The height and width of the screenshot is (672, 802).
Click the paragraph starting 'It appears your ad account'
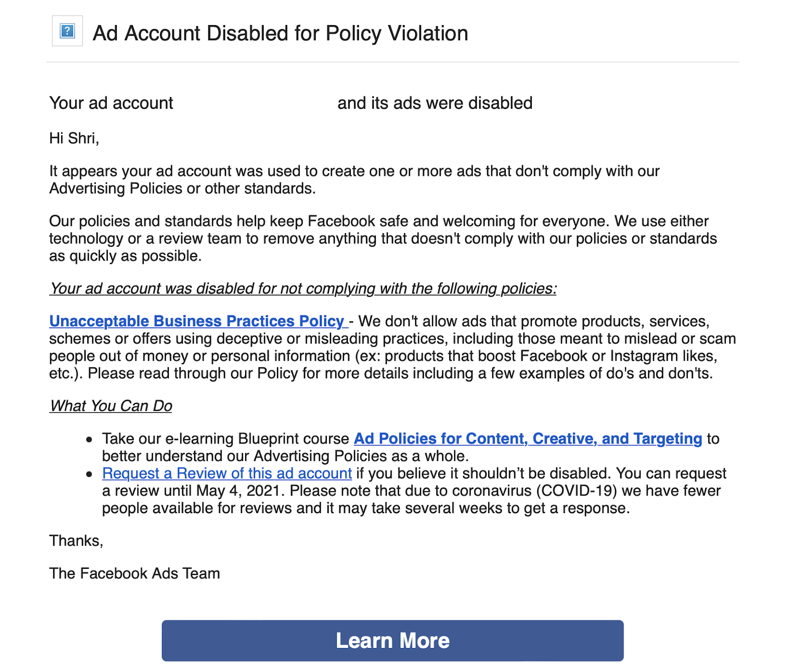pos(354,179)
